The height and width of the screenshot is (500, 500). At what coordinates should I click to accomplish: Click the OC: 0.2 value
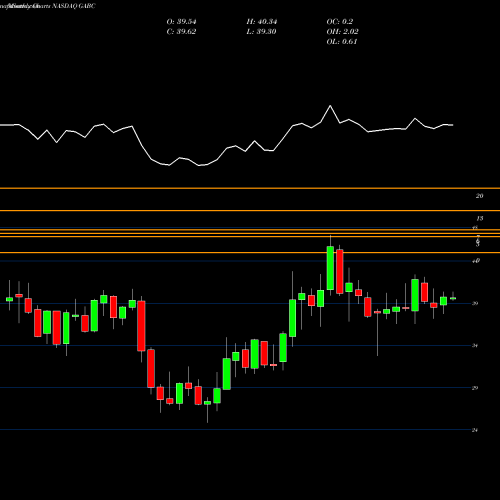[340, 22]
